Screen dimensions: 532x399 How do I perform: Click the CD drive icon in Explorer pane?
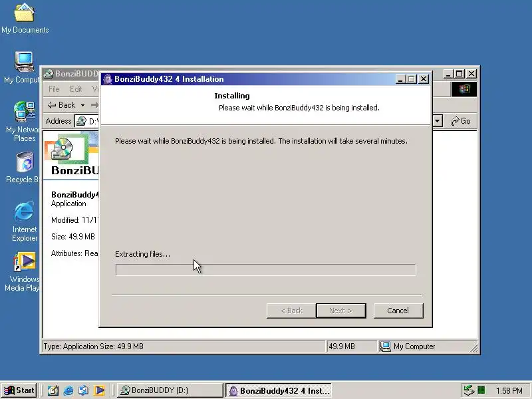[x=63, y=148]
